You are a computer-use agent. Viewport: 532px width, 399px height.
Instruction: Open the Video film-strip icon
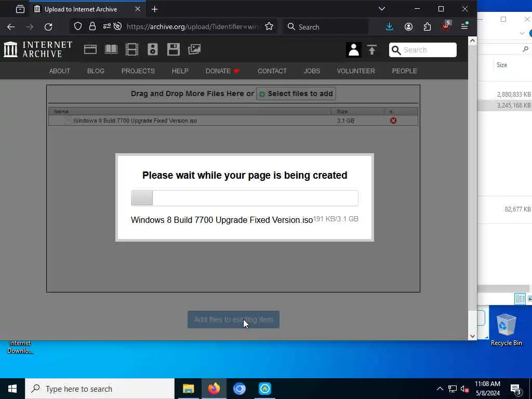tap(131, 49)
